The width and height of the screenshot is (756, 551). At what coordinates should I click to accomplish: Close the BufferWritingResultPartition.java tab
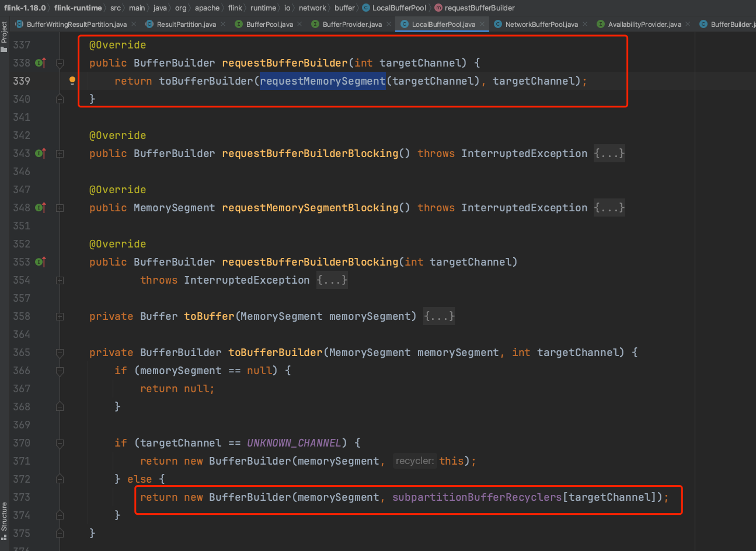[134, 24]
